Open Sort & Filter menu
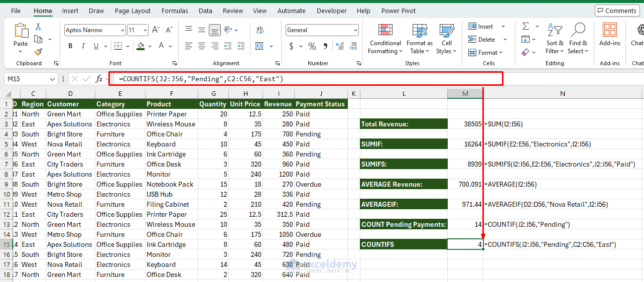 point(555,39)
